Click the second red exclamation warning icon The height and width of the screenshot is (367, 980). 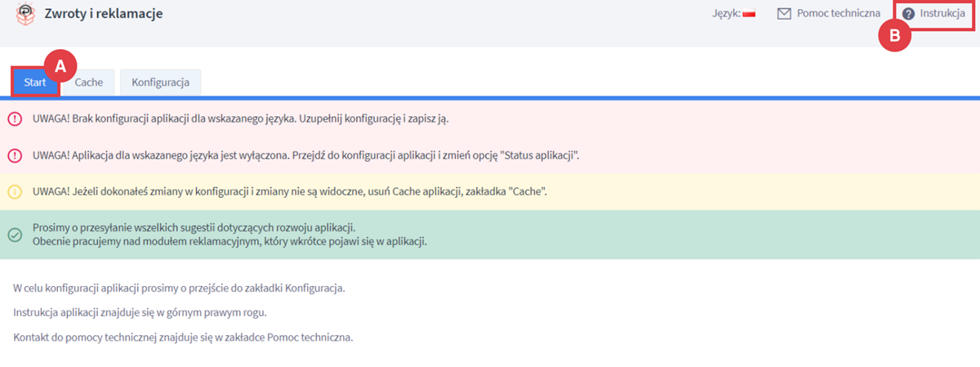point(15,155)
